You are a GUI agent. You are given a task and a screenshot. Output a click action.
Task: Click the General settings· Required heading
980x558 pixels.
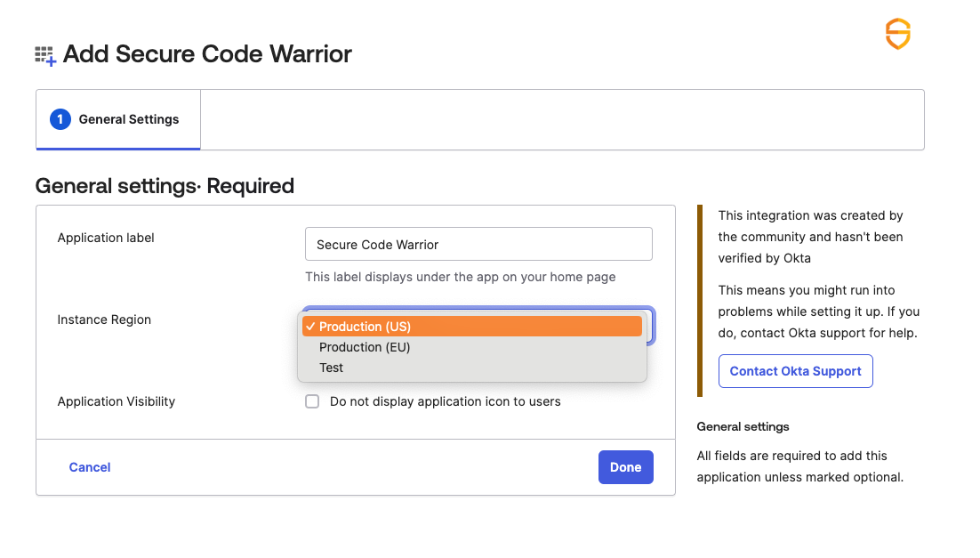[x=165, y=186]
